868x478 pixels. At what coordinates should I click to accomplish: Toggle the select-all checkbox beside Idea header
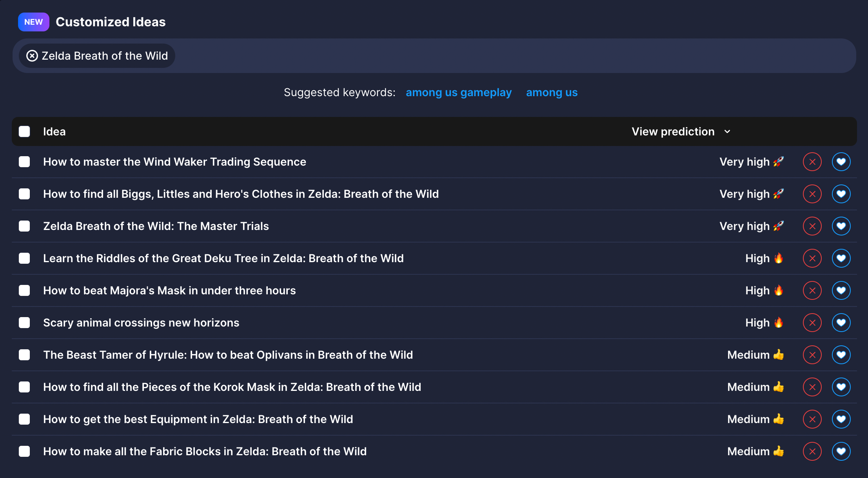pyautogui.click(x=24, y=131)
